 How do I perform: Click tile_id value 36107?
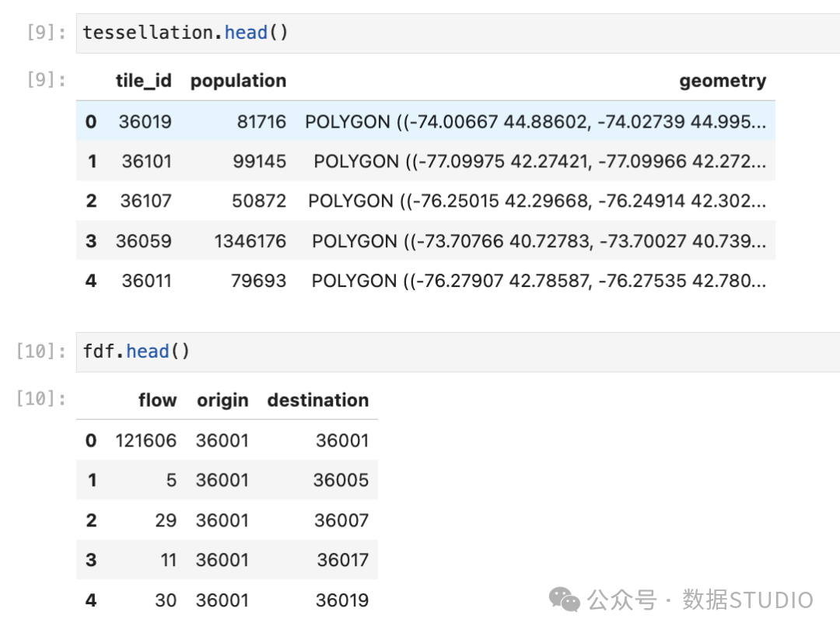point(145,201)
